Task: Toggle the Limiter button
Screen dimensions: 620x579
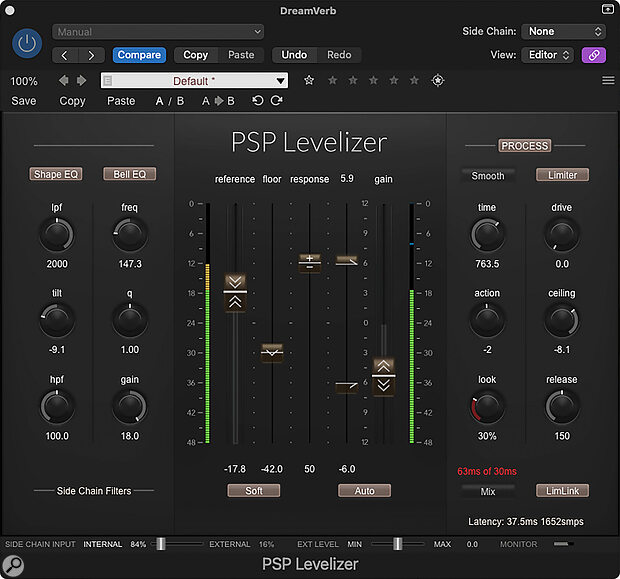Action: pos(562,175)
